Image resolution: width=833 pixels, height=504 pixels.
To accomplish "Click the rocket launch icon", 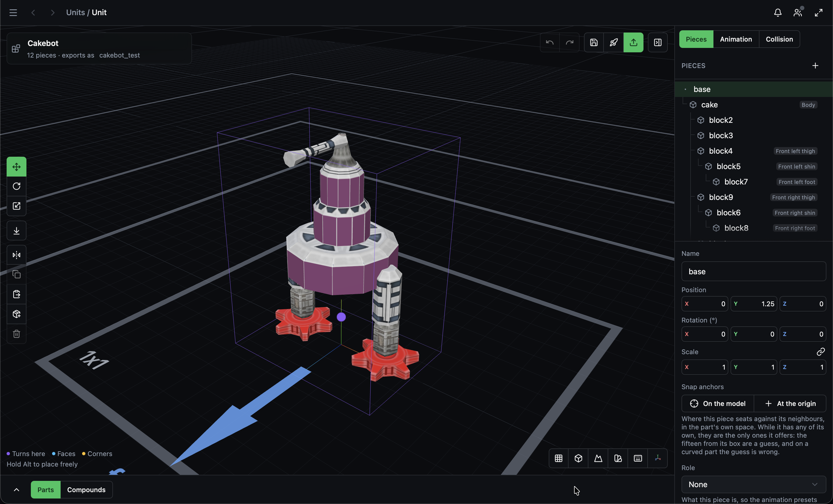I will (x=614, y=42).
